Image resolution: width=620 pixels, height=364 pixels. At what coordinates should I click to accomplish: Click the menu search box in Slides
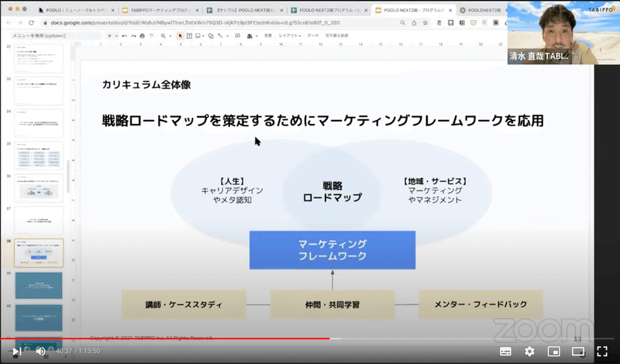point(55,36)
